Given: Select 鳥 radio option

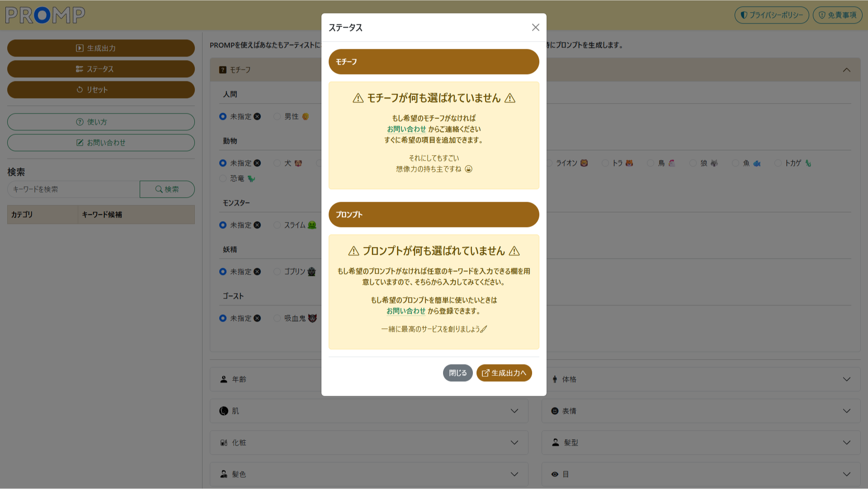Looking at the screenshot, I should tap(651, 163).
